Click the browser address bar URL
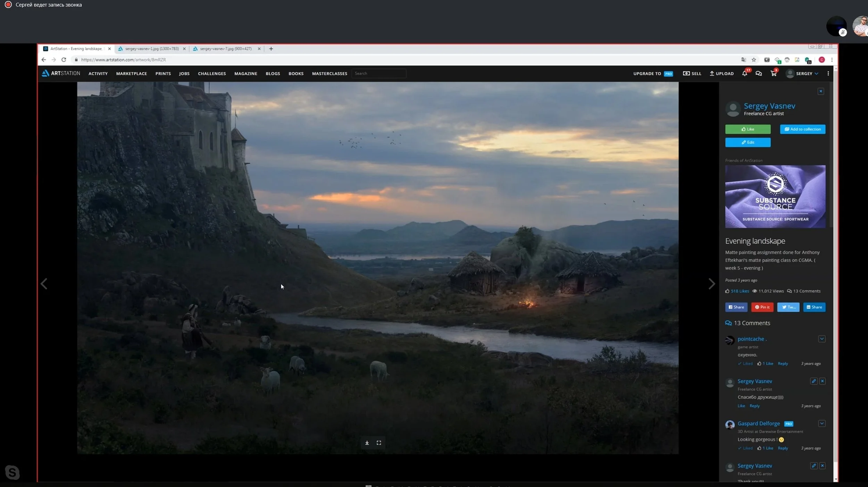 [124, 60]
